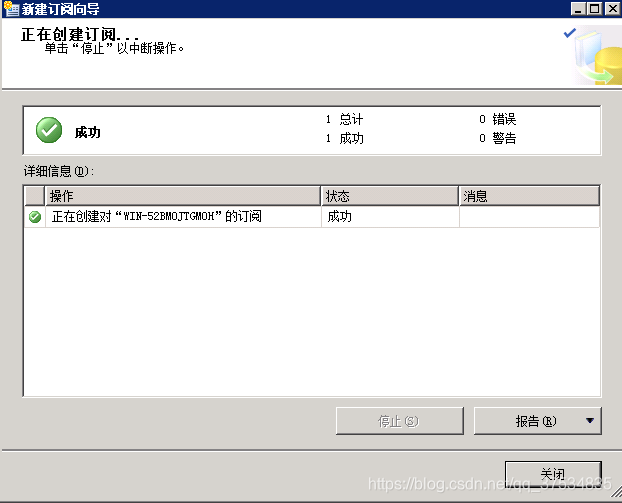Select the row 正在创建对 "WIN-52BMOJTGMOH" 的订阅

tap(312, 217)
